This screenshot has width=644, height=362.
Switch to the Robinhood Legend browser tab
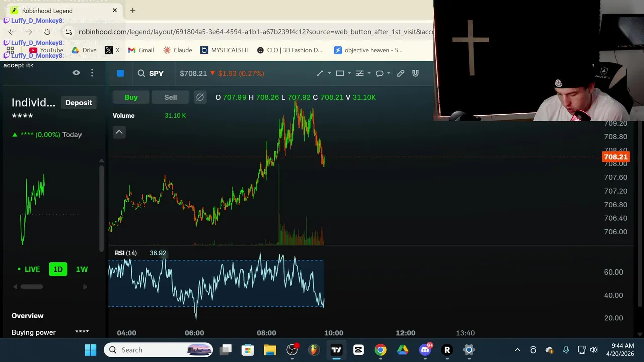pos(63,10)
